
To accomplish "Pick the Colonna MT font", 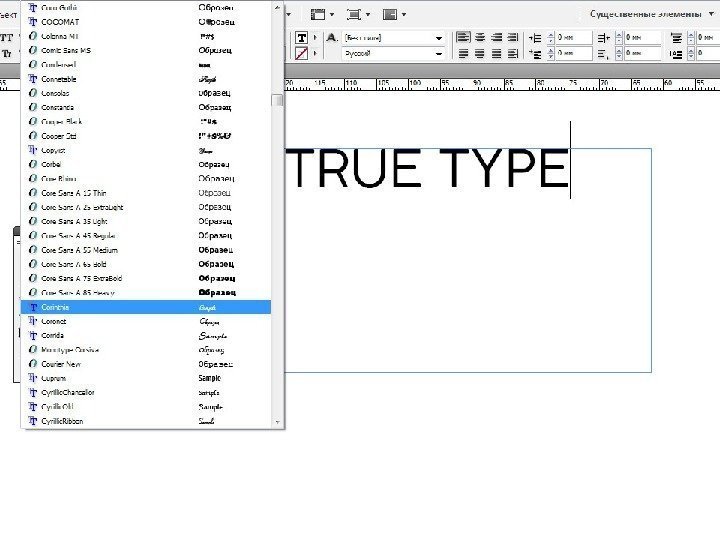I will [146, 36].
